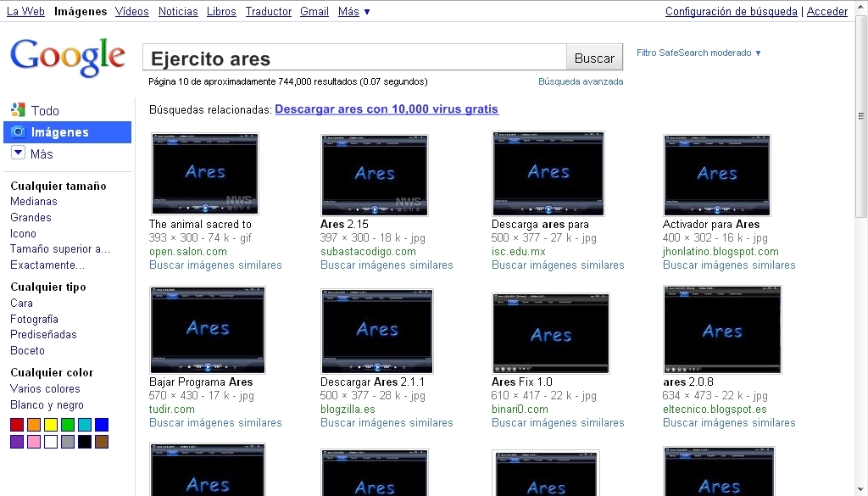This screenshot has height=496, width=868.
Task: Click the Todo search icon in sidebar
Action: click(18, 110)
